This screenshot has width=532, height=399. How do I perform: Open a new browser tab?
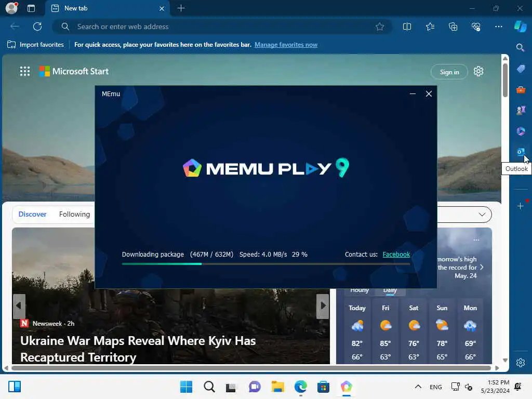pyautogui.click(x=181, y=8)
